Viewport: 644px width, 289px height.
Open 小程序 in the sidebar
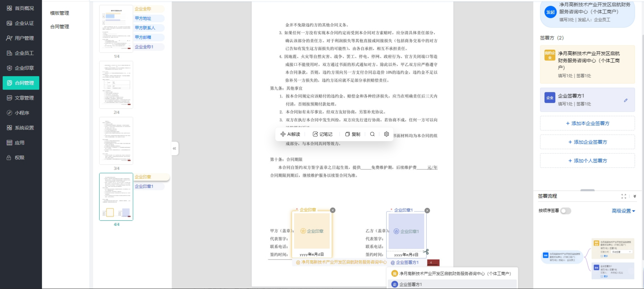21,113
